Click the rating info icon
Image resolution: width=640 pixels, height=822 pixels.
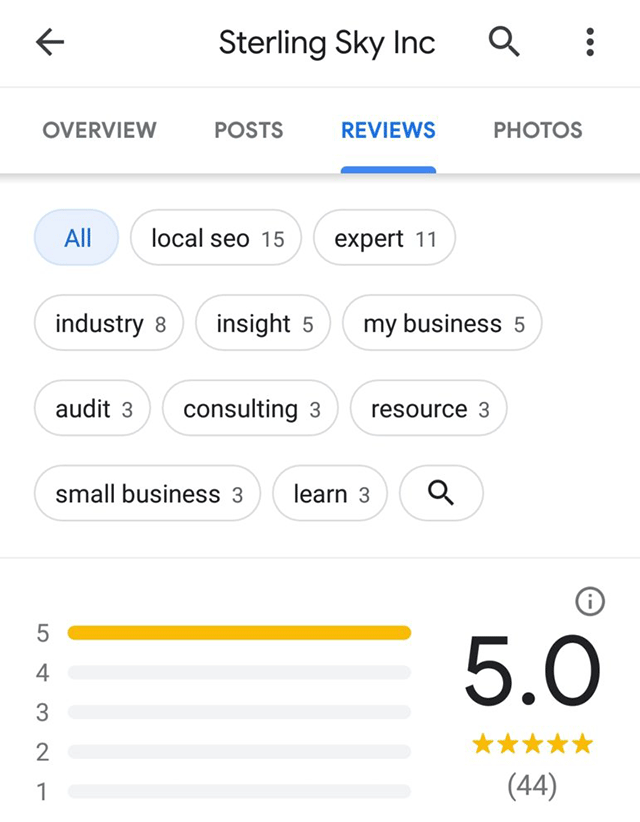[x=590, y=601]
